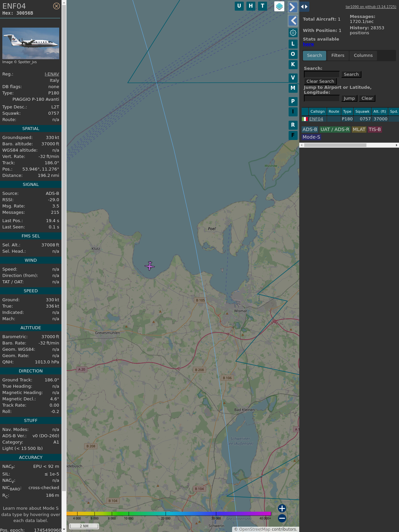The height and width of the screenshot is (532, 399).
Task: Click the left-chevron collapse sidebar button
Action: 293,21
